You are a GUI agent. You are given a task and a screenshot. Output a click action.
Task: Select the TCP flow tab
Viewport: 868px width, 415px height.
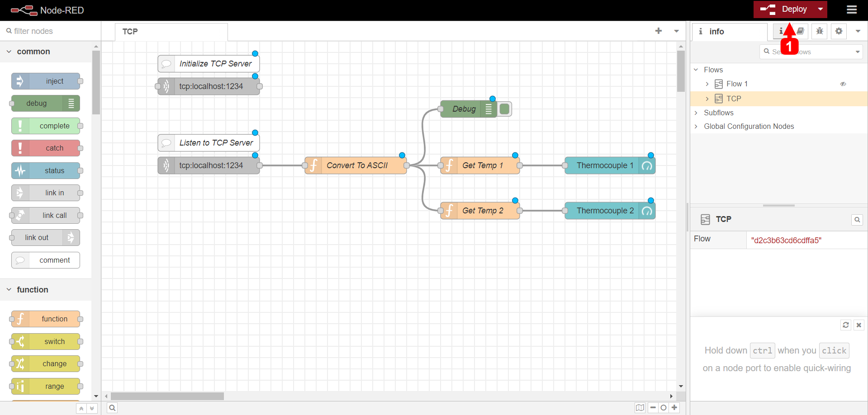130,31
